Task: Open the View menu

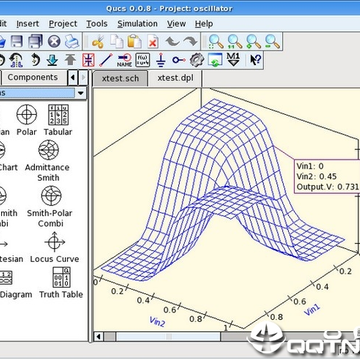Action: pos(176,24)
